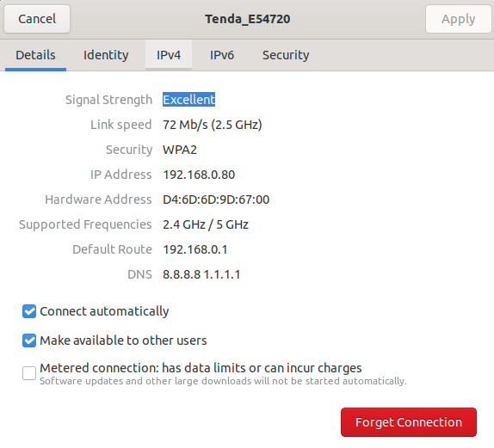Viewport: 494px width, 448px height.
Task: Open the Identity tab
Action: [106, 55]
